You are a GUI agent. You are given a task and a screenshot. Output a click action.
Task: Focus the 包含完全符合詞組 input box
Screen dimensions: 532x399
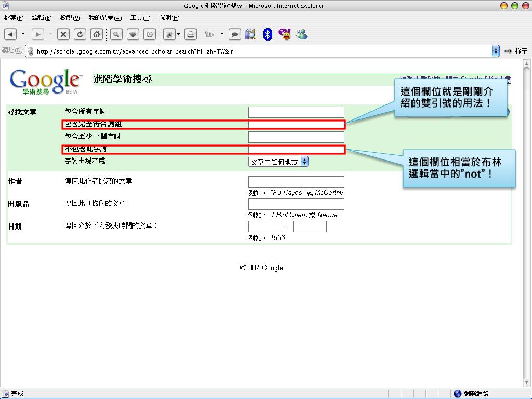tap(296, 125)
